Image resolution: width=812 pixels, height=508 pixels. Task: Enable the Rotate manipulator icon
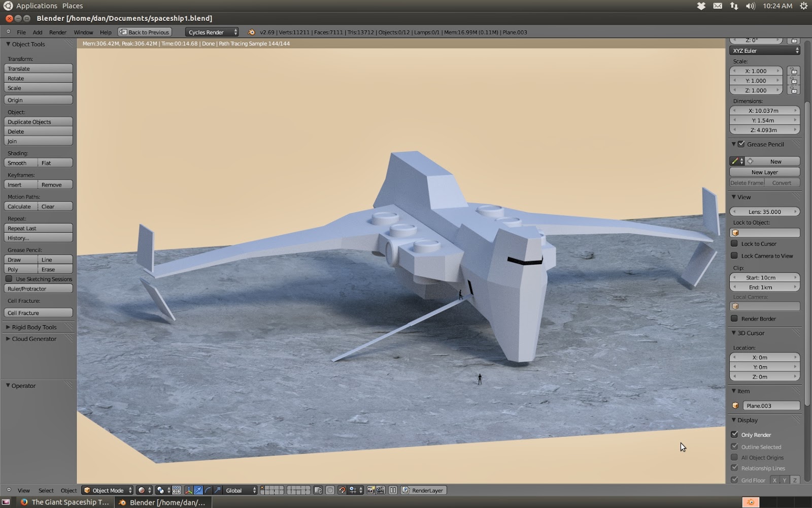[x=208, y=490]
